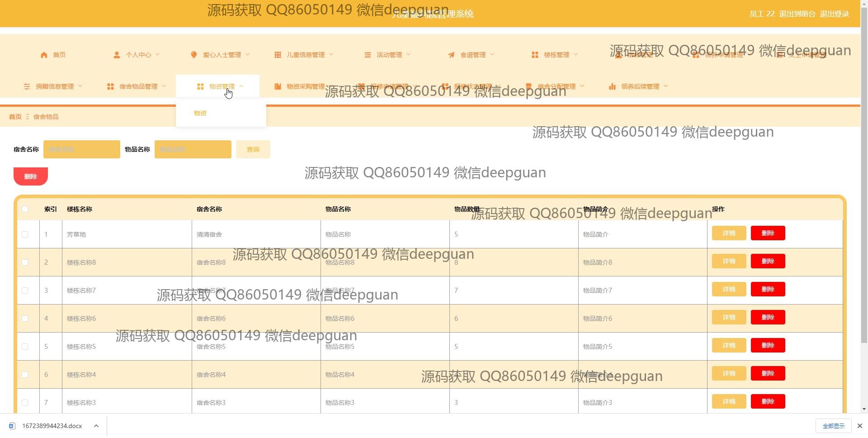Click the 查询 search button

[253, 149]
